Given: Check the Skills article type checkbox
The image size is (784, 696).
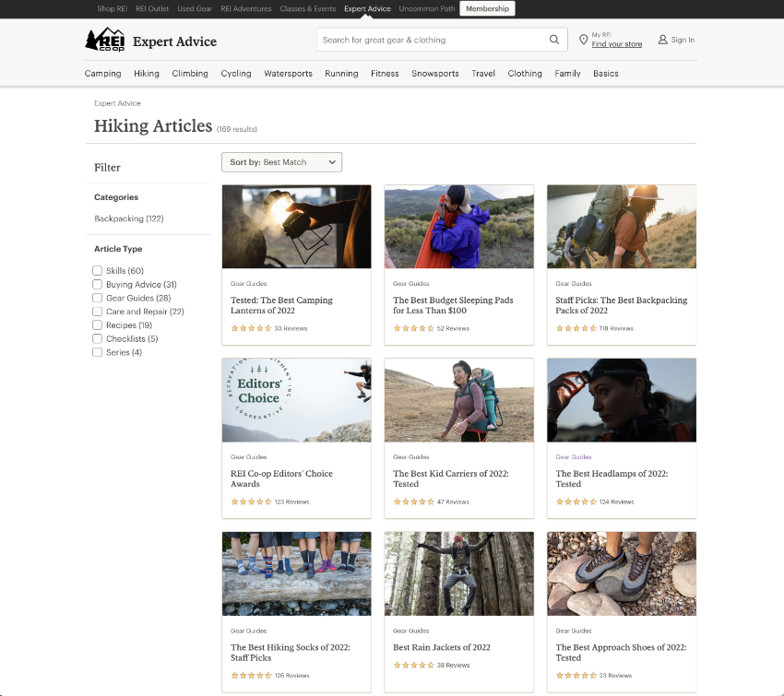Looking at the screenshot, I should (98, 271).
